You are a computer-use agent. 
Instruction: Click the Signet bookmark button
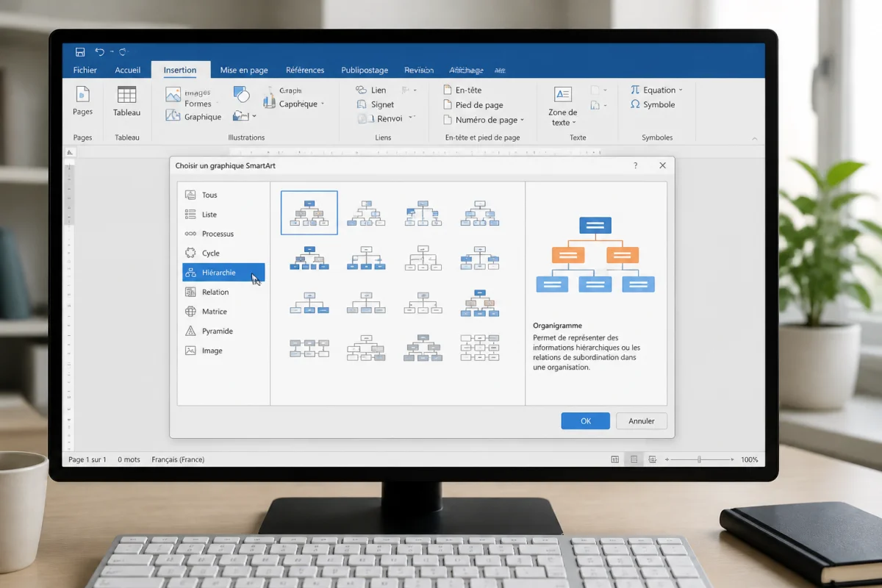[x=376, y=104]
